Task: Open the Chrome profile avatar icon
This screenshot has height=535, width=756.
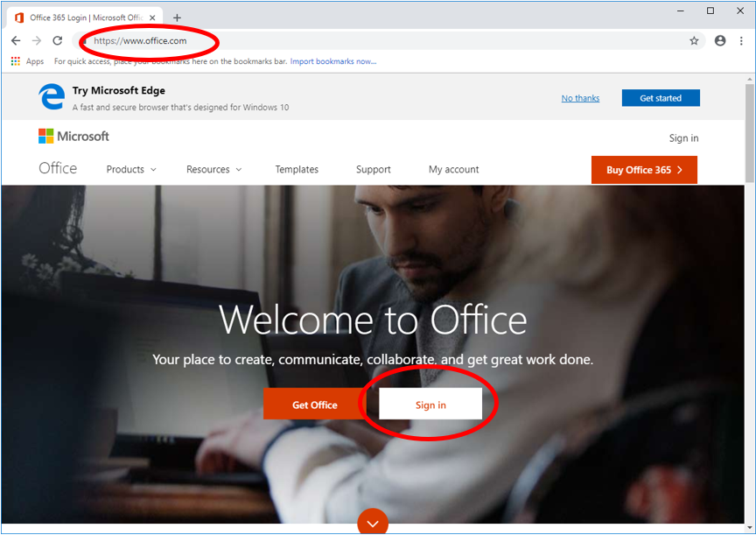Action: point(720,40)
